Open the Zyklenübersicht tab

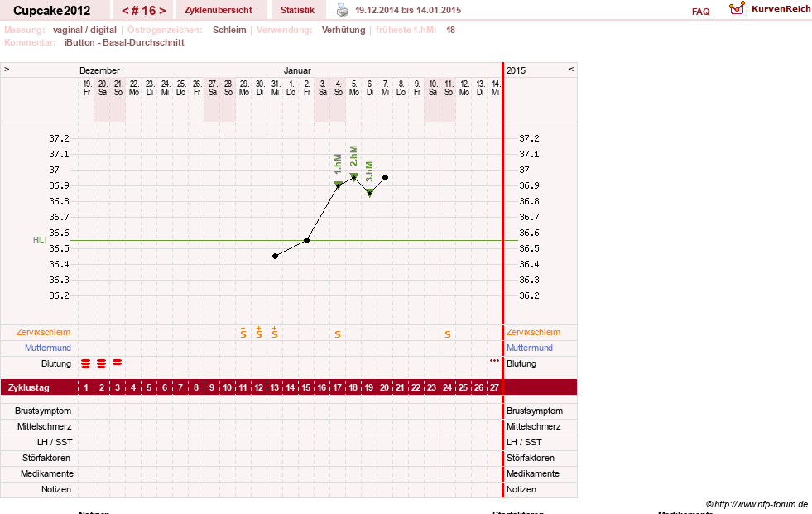tap(219, 11)
